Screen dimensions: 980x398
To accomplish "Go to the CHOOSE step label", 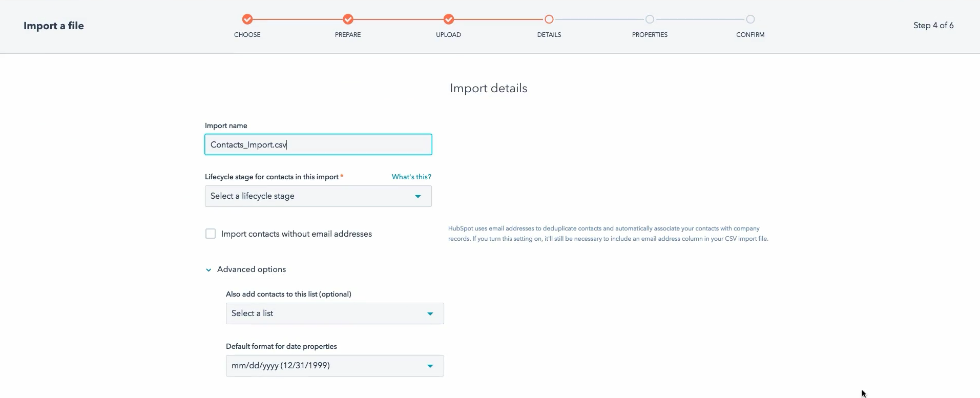I will point(247,35).
